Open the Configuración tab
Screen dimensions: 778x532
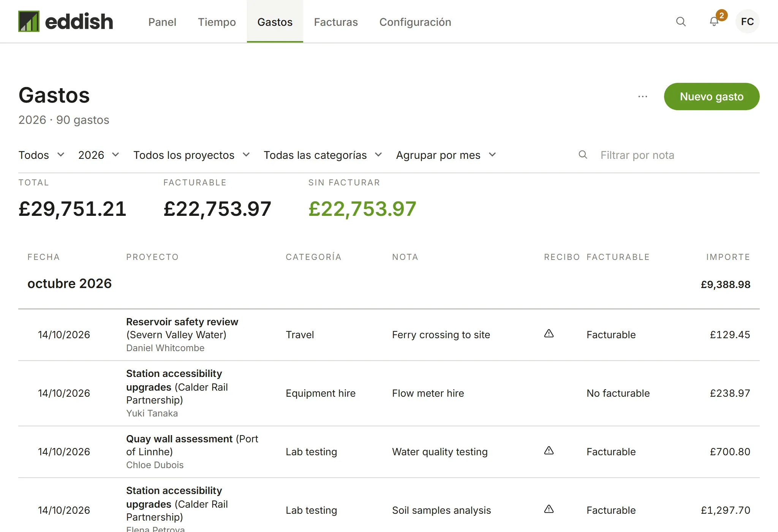tap(415, 22)
